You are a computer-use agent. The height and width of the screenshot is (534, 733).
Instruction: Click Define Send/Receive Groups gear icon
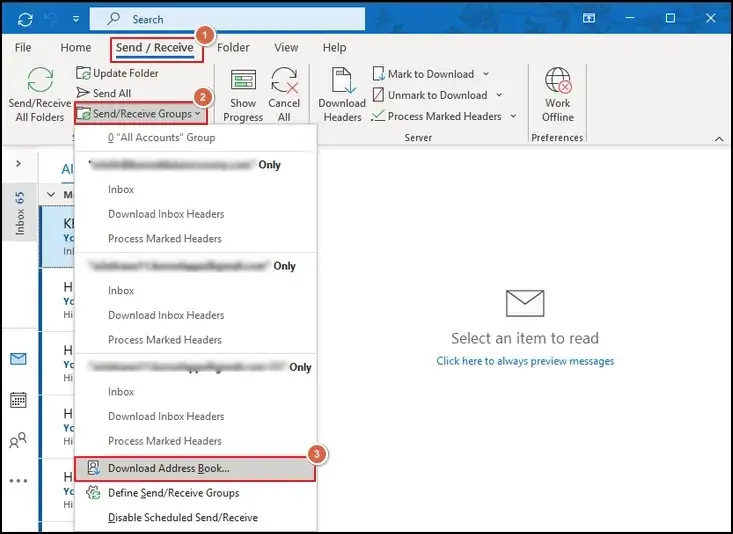click(x=93, y=492)
